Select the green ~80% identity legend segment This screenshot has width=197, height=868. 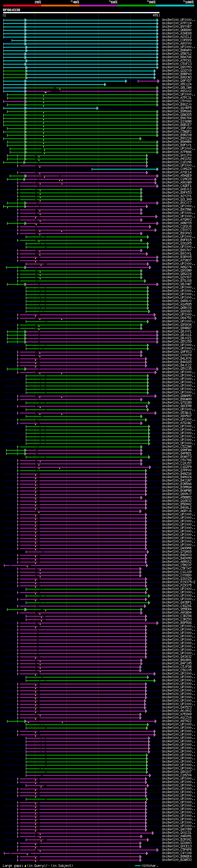coord(137,6)
